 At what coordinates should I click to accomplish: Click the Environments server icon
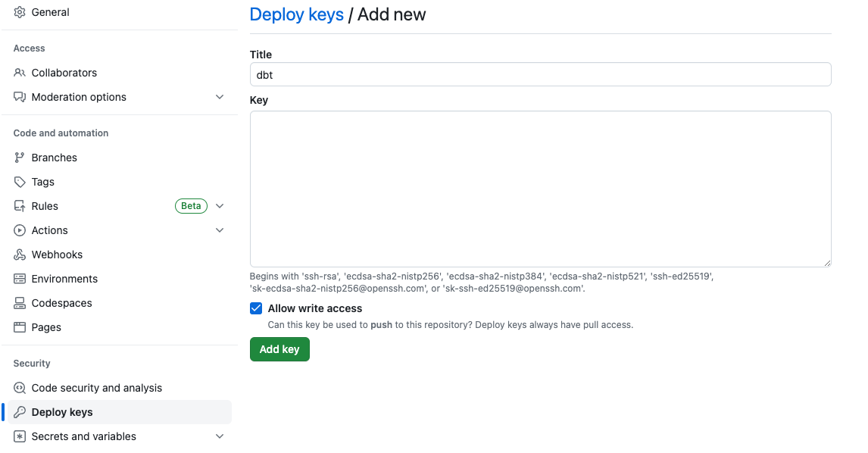(x=20, y=279)
